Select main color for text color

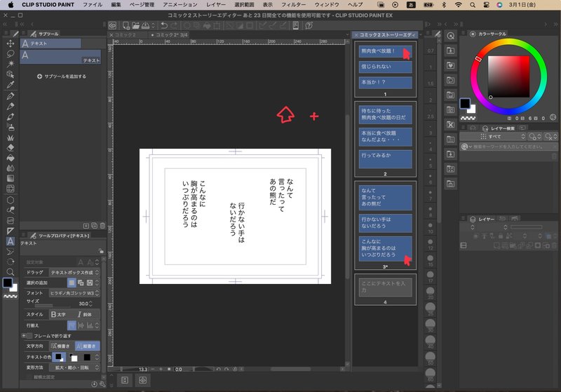click(x=60, y=357)
